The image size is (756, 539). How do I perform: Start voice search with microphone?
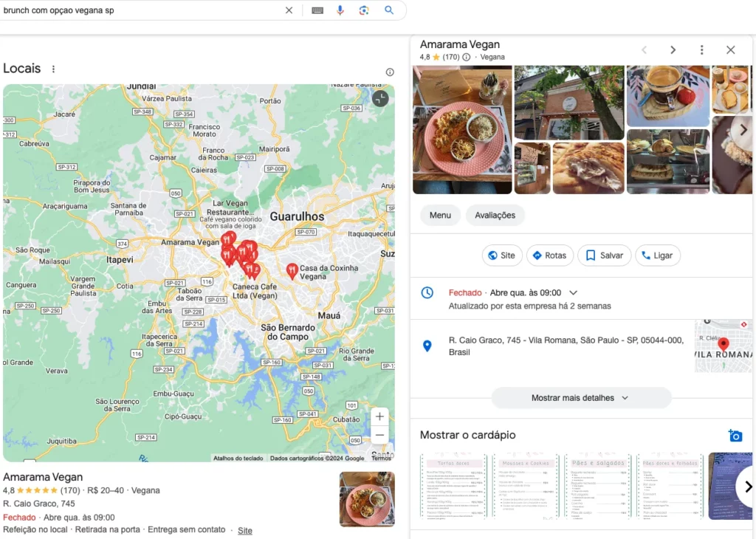coord(340,10)
